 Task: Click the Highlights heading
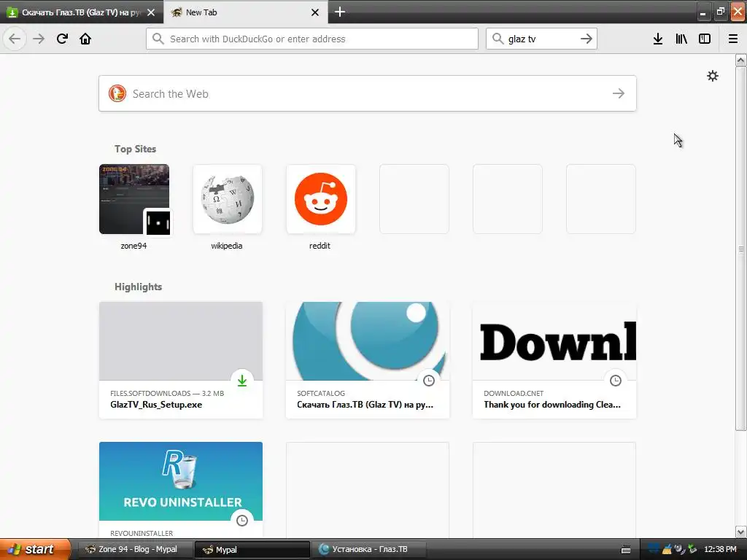pyautogui.click(x=138, y=287)
